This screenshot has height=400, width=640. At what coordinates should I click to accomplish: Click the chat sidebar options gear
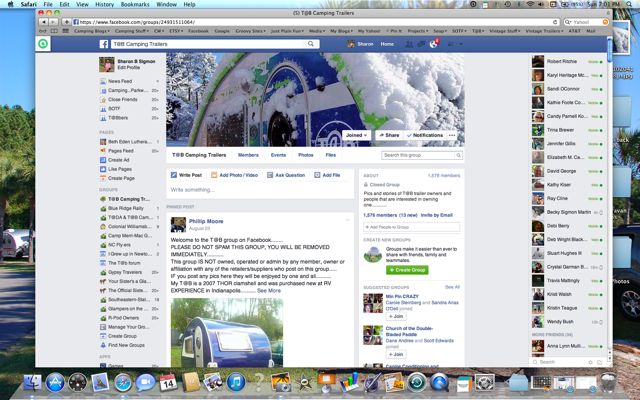click(590, 362)
